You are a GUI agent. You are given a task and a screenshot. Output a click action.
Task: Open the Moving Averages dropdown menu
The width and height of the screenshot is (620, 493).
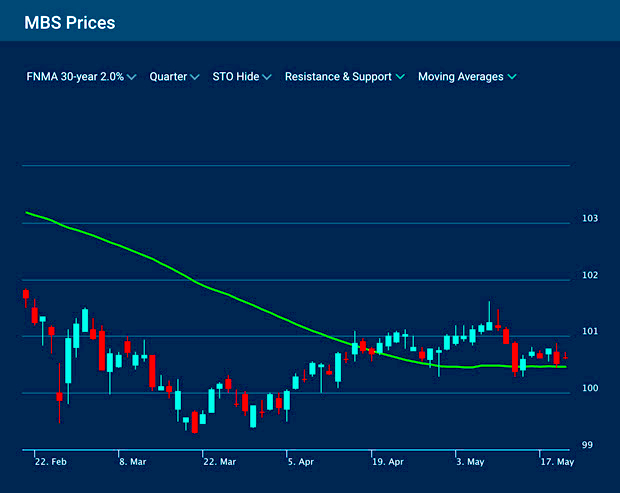[x=460, y=77]
